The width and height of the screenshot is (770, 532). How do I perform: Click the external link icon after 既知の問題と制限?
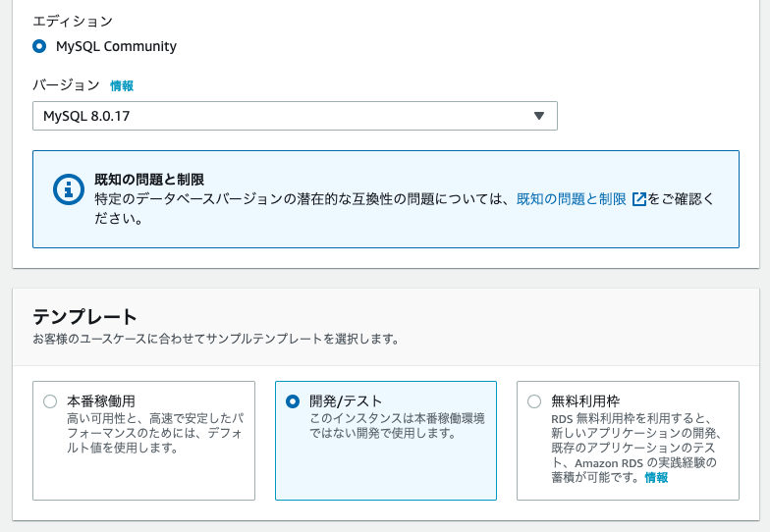tap(639, 199)
